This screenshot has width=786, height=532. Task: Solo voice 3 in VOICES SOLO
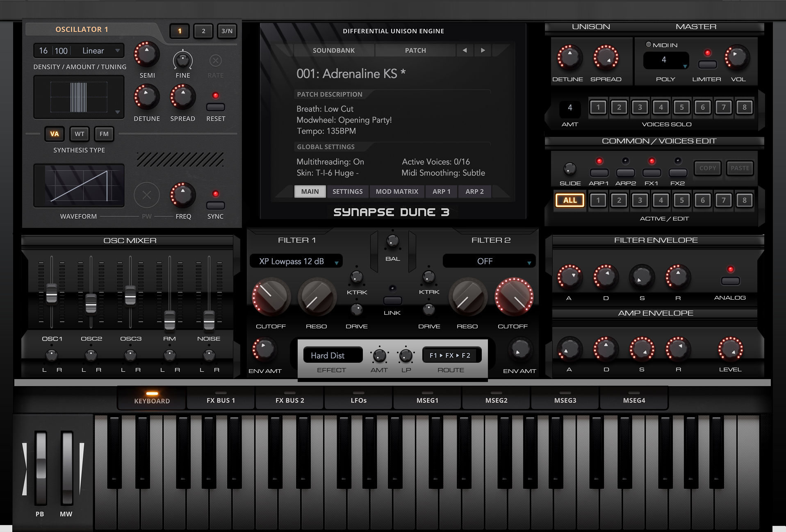[640, 107]
